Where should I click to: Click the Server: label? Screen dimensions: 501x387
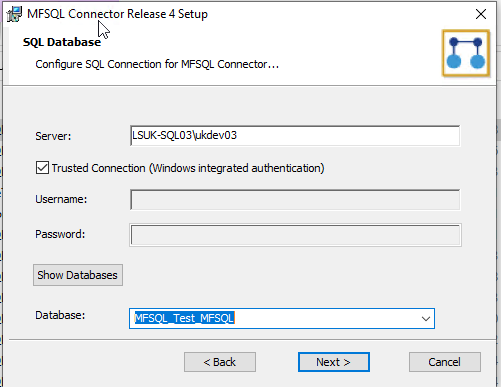pyautogui.click(x=53, y=136)
